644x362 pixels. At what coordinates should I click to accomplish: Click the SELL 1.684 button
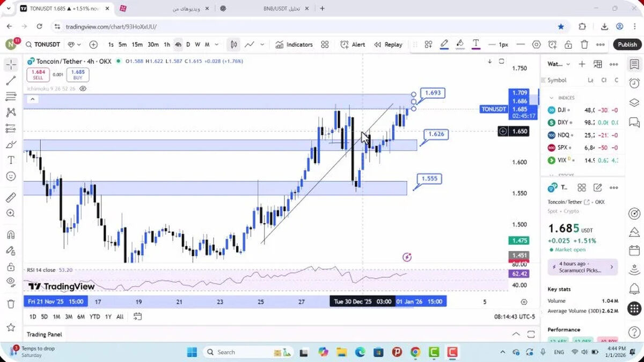[x=38, y=74]
